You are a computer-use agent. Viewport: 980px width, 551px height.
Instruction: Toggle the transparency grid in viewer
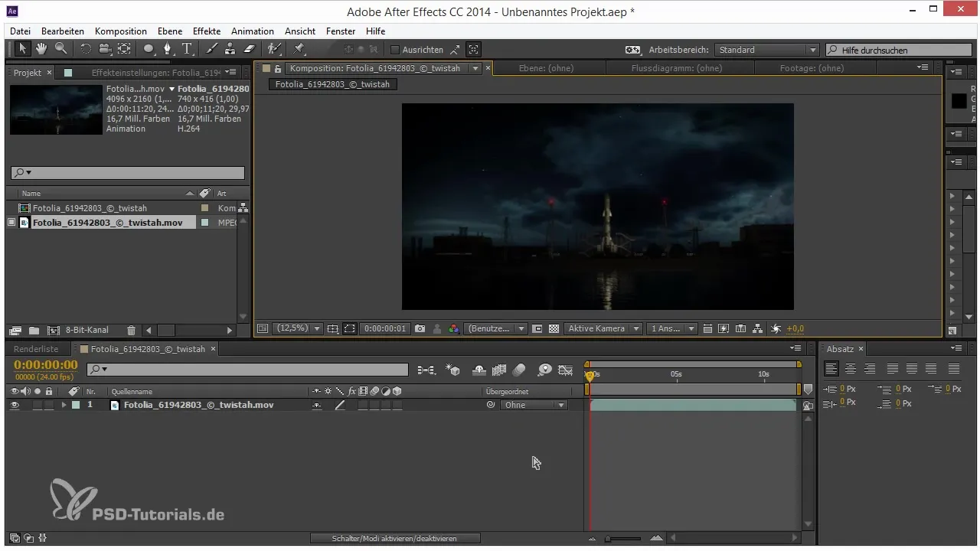pos(554,328)
